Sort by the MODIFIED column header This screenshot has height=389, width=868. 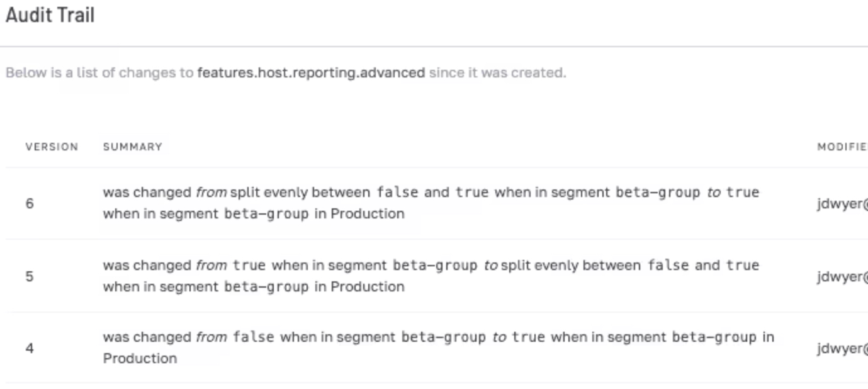point(843,147)
